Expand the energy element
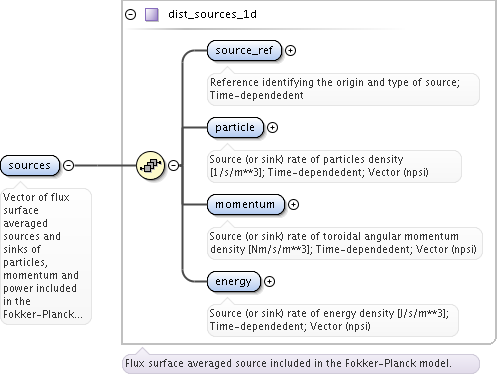Viewport: 498px width, 377px height. (x=269, y=281)
